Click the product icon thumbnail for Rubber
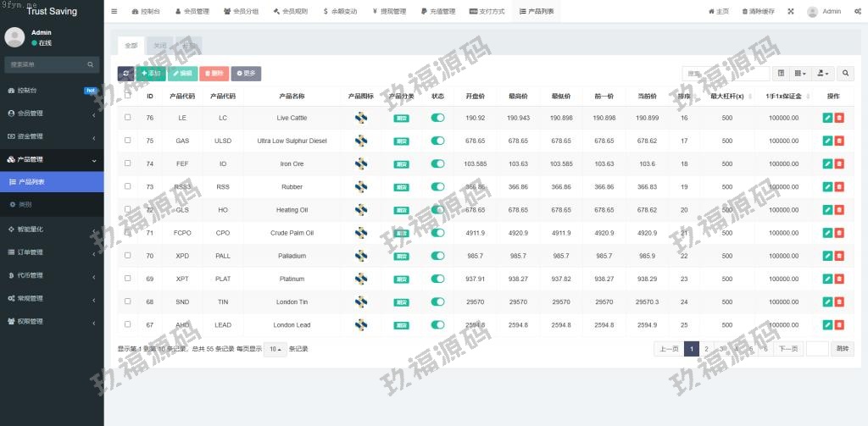Screen dimensions: 868x426 pos(361,186)
